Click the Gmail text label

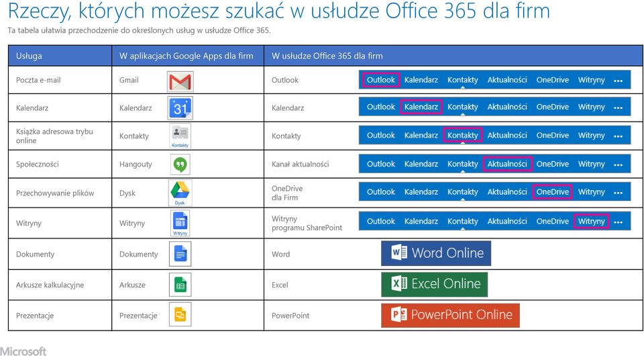point(129,80)
